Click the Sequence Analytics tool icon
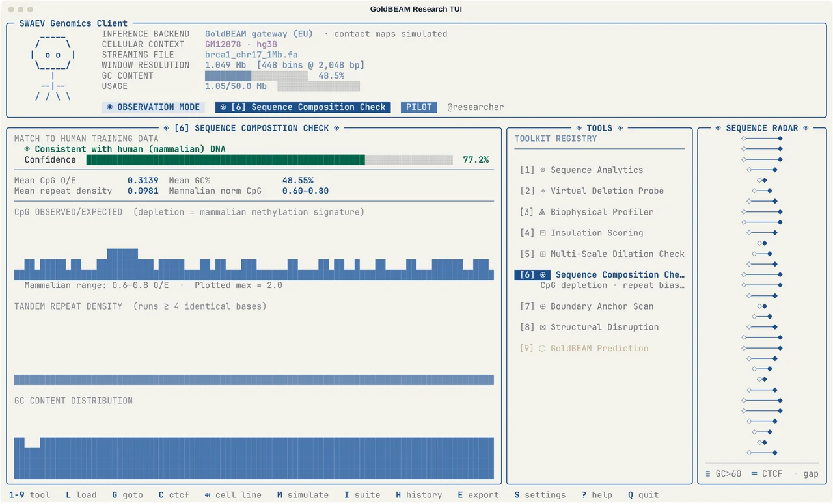The width and height of the screenshot is (833, 504). (543, 170)
